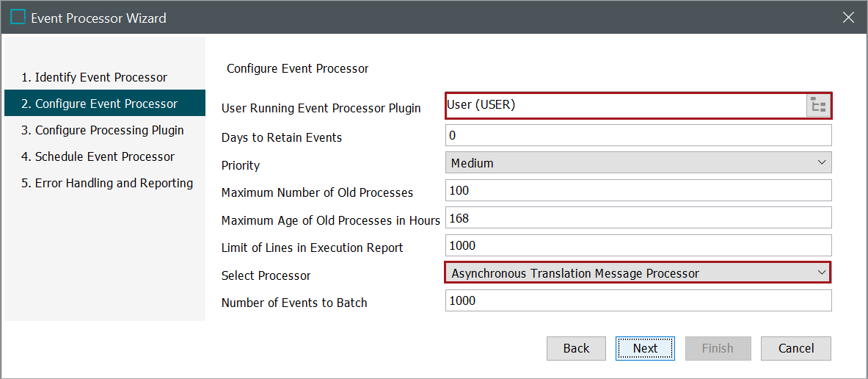This screenshot has width=868, height=379.
Task: Open the user picker tree icon
Action: (818, 105)
